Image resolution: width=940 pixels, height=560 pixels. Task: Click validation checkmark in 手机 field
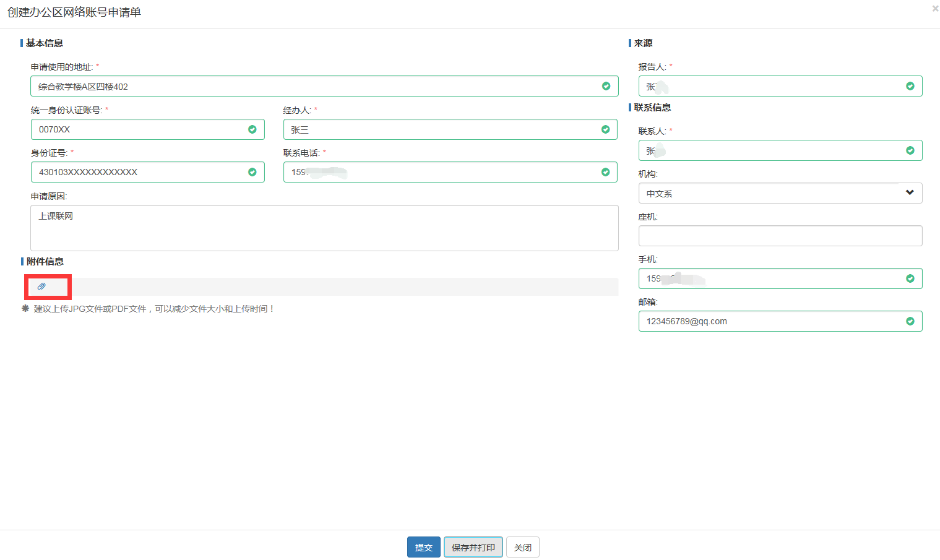pyautogui.click(x=910, y=278)
